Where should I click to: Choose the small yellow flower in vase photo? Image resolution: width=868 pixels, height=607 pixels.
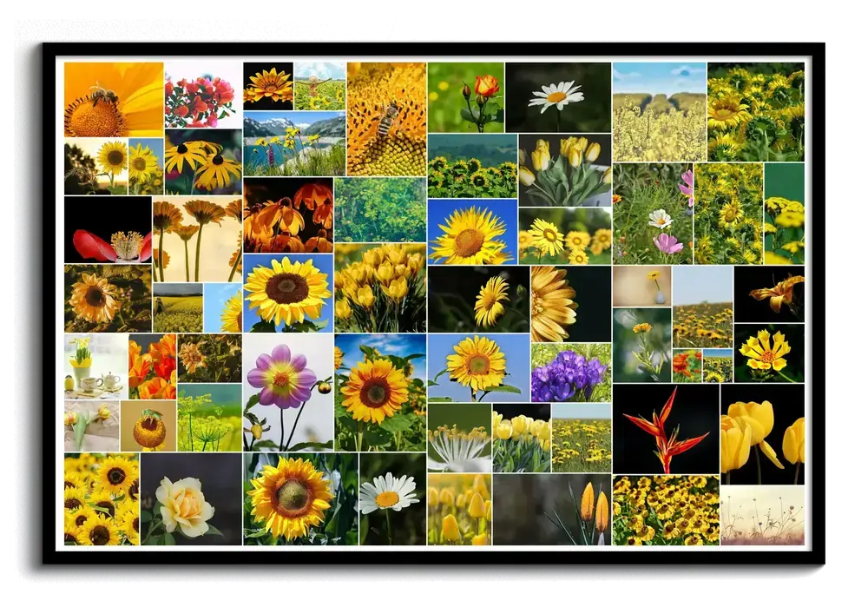coord(641,287)
